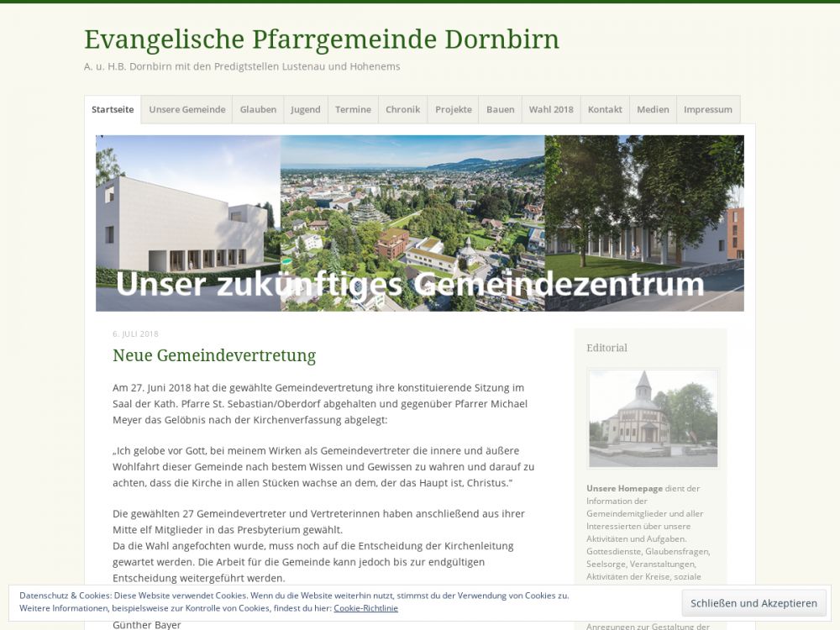Viewport: 840px width, 630px height.
Task: Click the site title Evangelische Pfarrgemeinde Dornbirn
Action: (321, 39)
